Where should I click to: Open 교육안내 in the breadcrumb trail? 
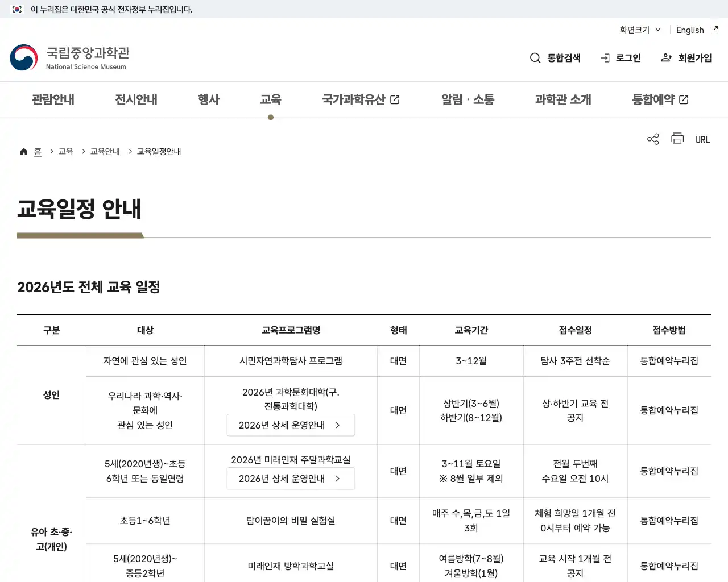click(x=105, y=151)
